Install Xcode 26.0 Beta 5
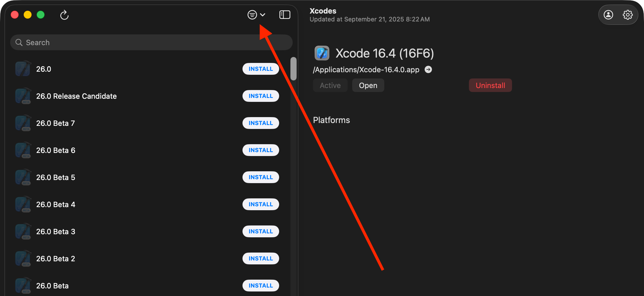 (x=261, y=177)
